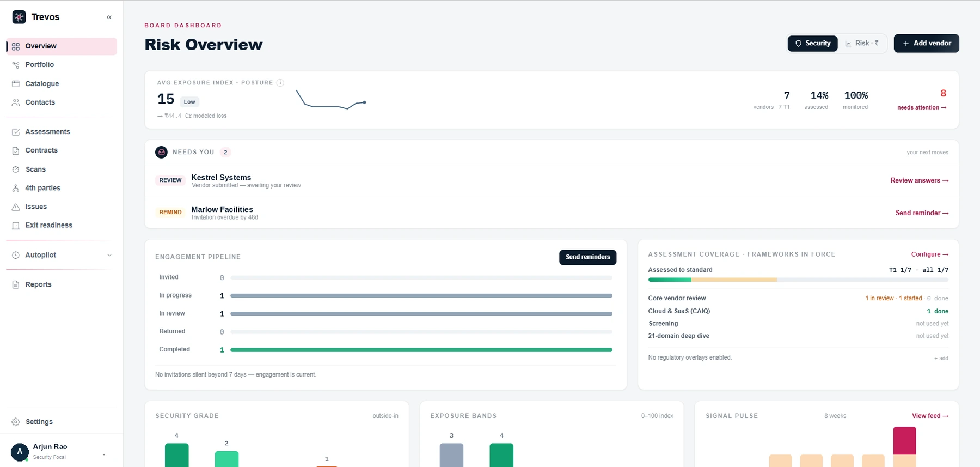The height and width of the screenshot is (467, 980).
Task: Click the Reports document icon
Action: (16, 284)
